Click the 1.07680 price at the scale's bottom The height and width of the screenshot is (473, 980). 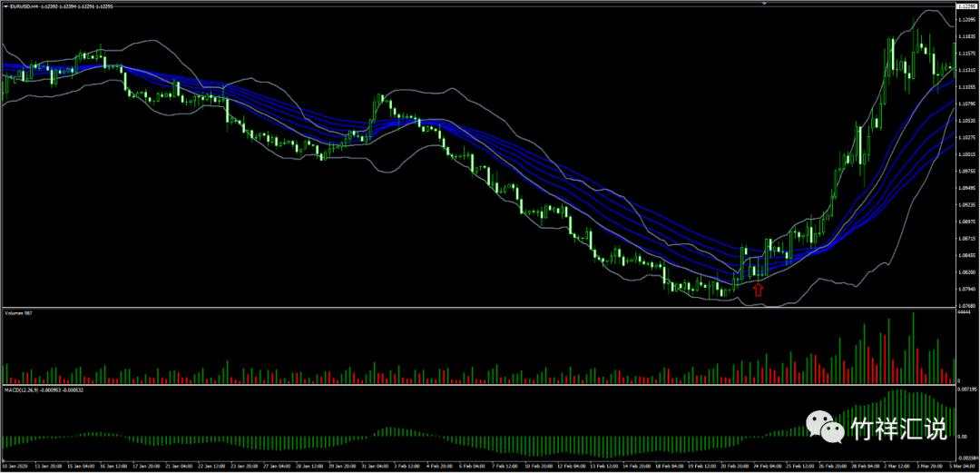tap(967, 305)
